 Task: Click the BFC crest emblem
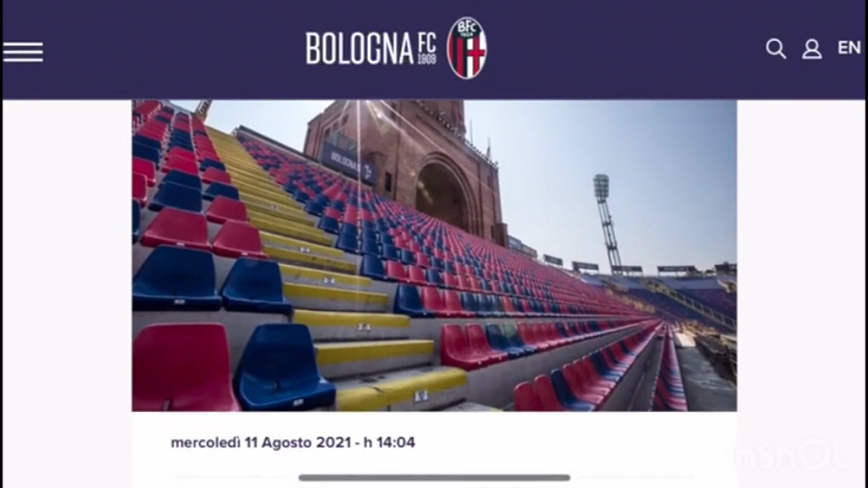pos(467,48)
